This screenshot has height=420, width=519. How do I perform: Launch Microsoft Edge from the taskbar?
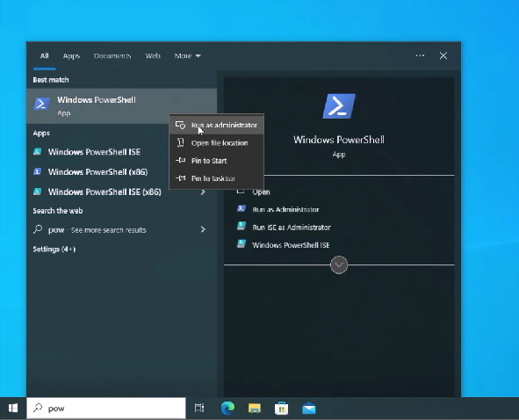pos(227,408)
